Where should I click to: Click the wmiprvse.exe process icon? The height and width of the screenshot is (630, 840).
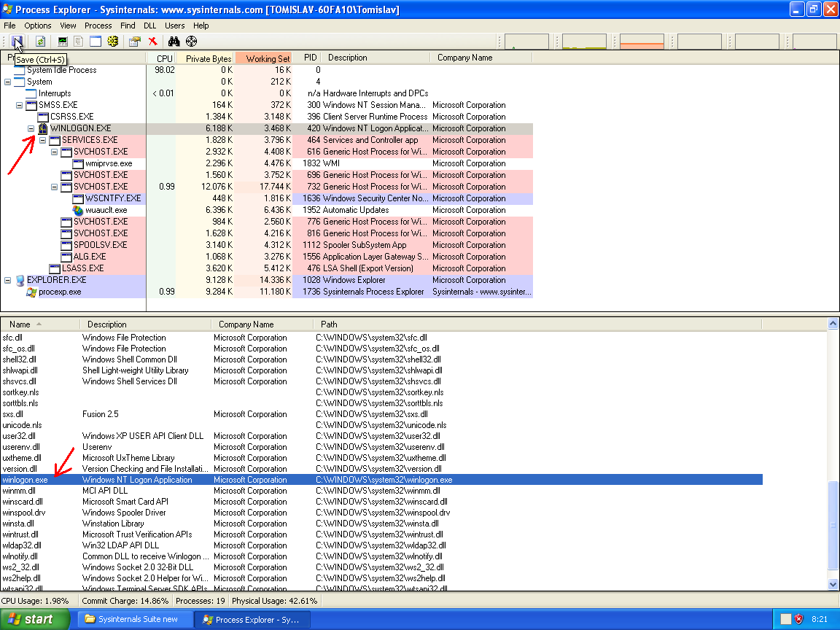(78, 163)
